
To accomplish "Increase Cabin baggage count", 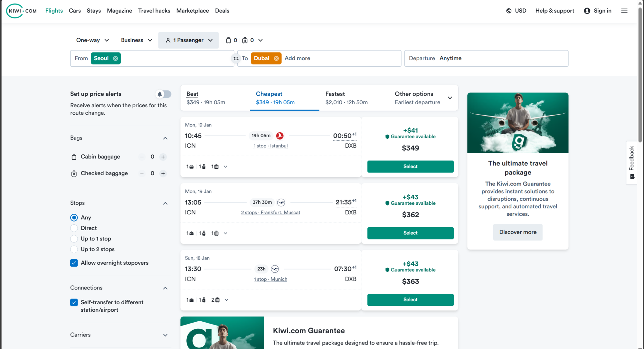I will tap(163, 157).
